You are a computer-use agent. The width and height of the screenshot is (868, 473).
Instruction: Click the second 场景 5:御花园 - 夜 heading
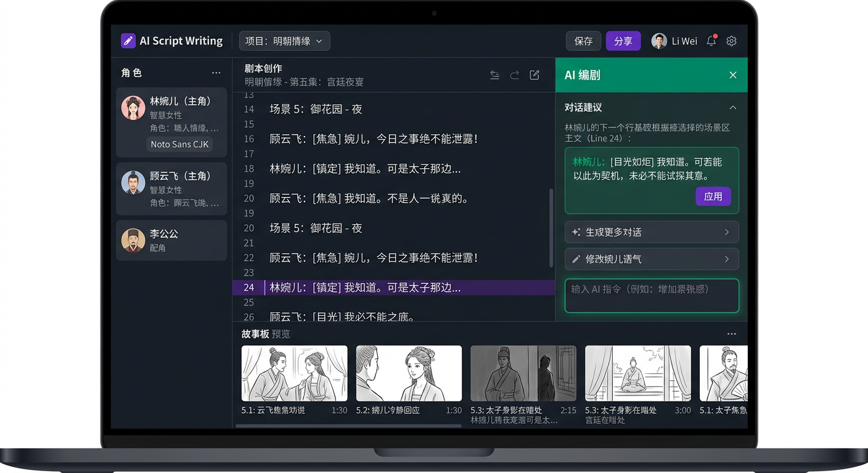tap(316, 228)
